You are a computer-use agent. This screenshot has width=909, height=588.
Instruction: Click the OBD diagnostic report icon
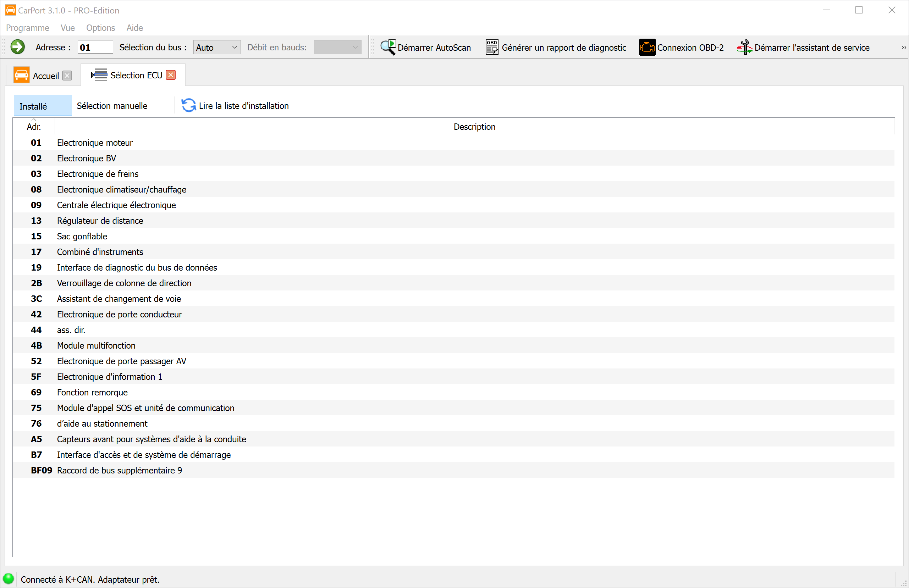click(x=491, y=47)
